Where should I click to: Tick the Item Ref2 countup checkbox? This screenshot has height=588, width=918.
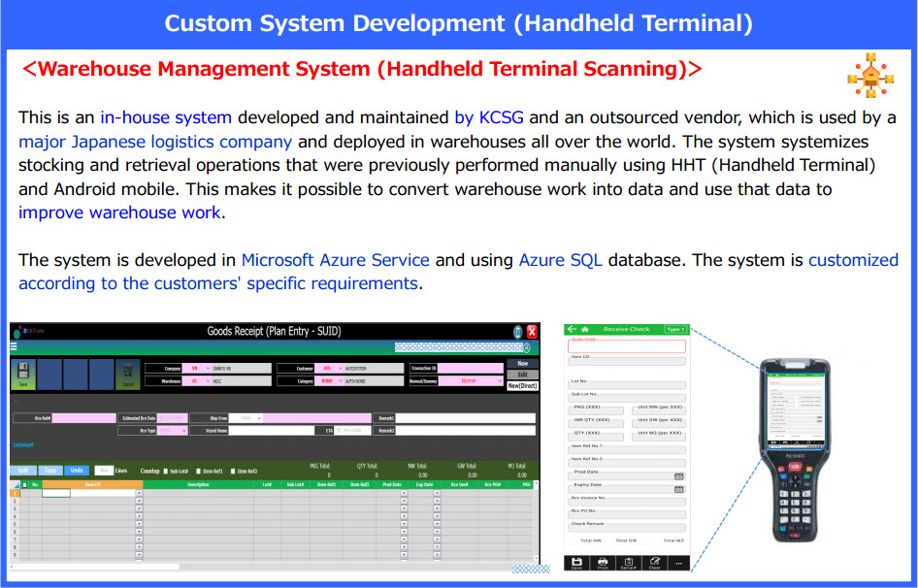tap(232, 471)
